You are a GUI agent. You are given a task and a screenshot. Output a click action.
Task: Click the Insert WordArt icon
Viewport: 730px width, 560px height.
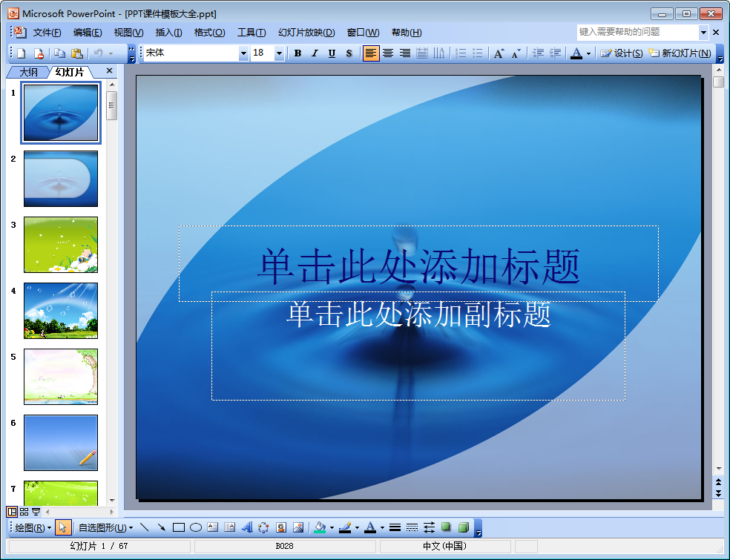click(247, 527)
